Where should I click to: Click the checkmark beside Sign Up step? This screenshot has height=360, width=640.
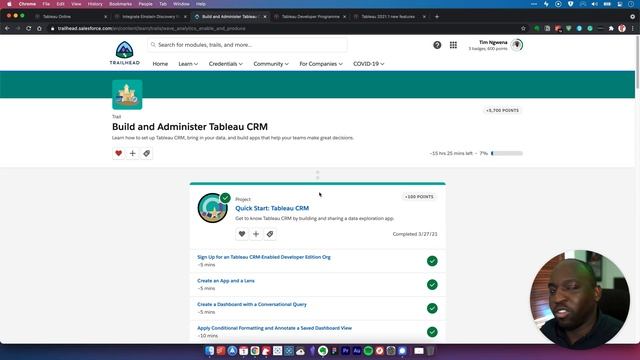[432, 261]
